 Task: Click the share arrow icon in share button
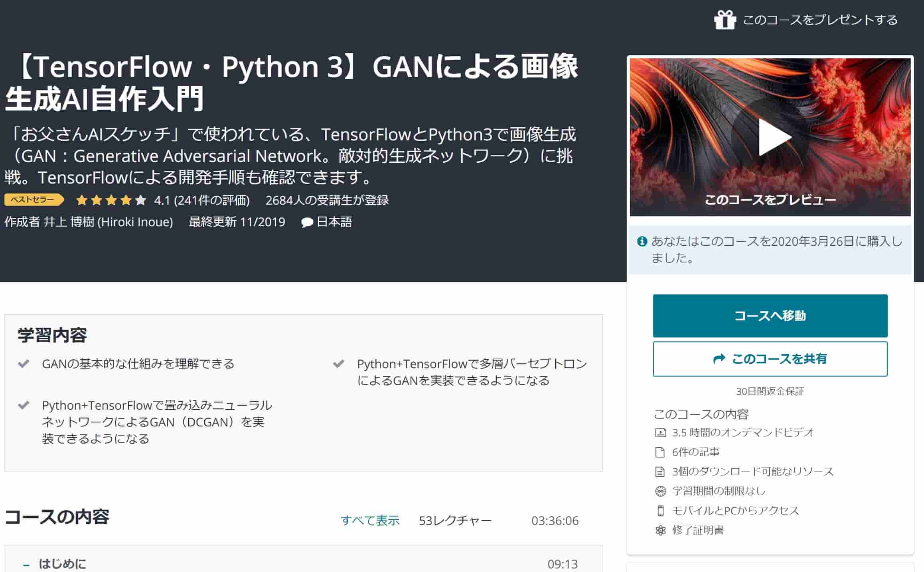(719, 359)
